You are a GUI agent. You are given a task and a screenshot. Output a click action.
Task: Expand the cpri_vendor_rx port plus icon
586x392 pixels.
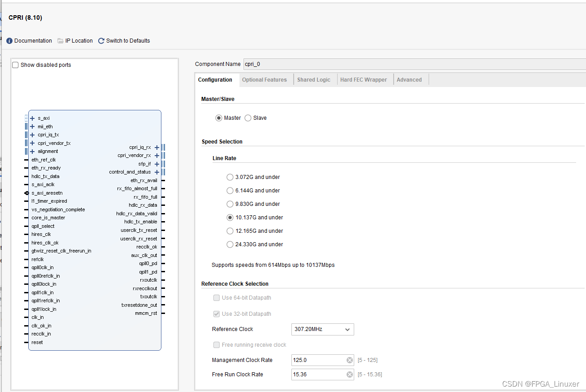click(157, 156)
